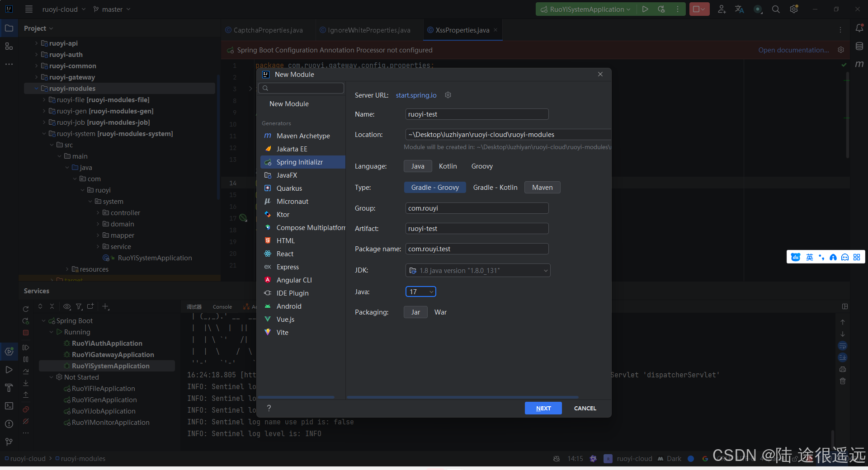Open the Structure tool window icon
This screenshot has width=868, height=470.
(9, 46)
